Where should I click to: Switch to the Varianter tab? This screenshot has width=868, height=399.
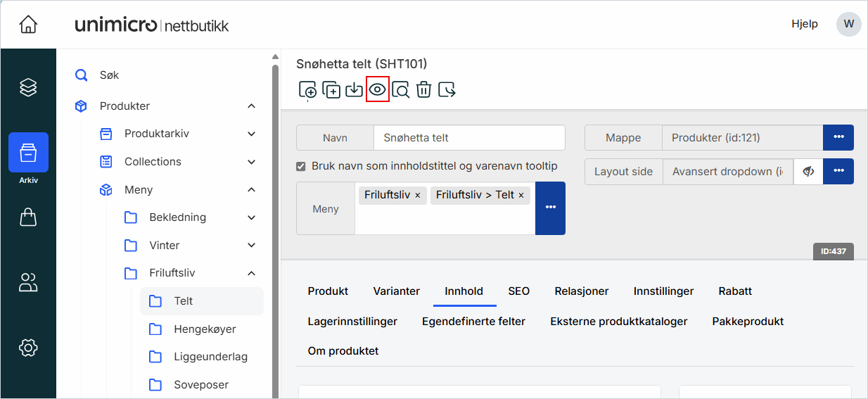[x=396, y=291]
